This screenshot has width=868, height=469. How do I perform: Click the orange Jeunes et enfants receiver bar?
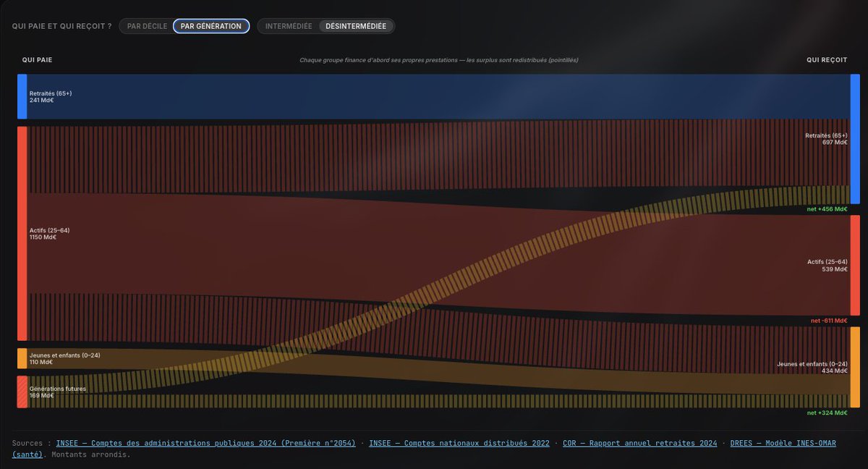(855, 367)
